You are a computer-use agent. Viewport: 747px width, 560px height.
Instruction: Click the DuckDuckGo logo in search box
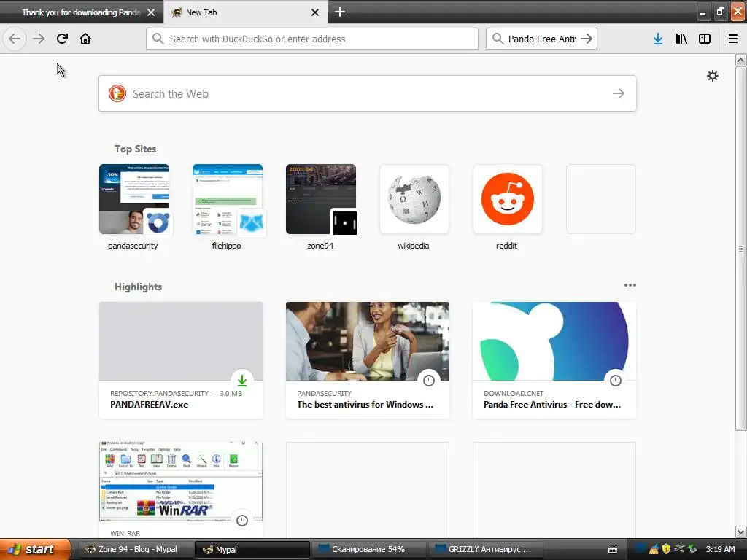[117, 93]
